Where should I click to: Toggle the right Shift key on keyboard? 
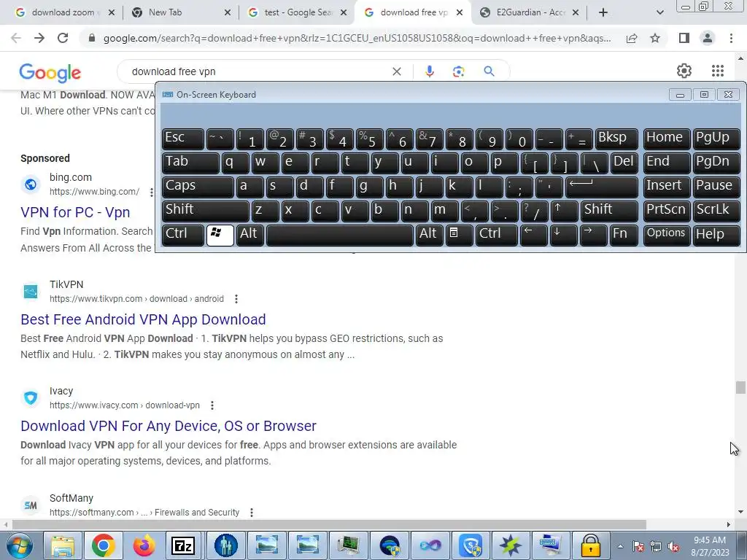(609, 211)
